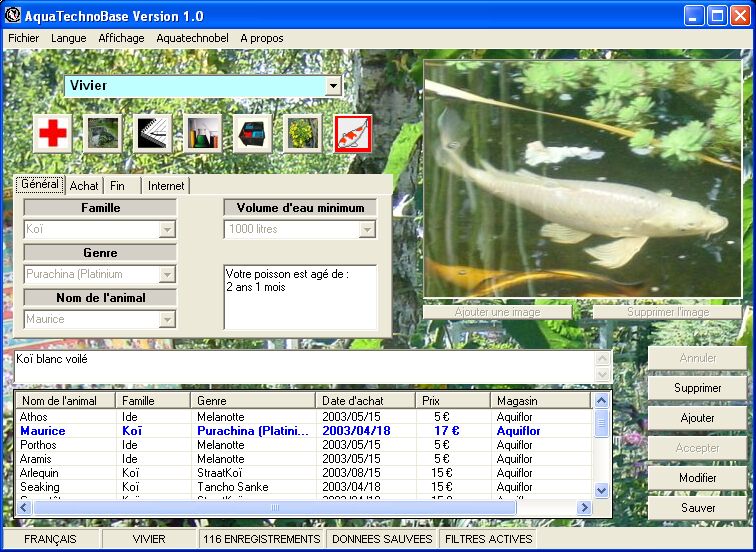Open the Internet tab
Screen dimensions: 756x552
[x=165, y=186]
